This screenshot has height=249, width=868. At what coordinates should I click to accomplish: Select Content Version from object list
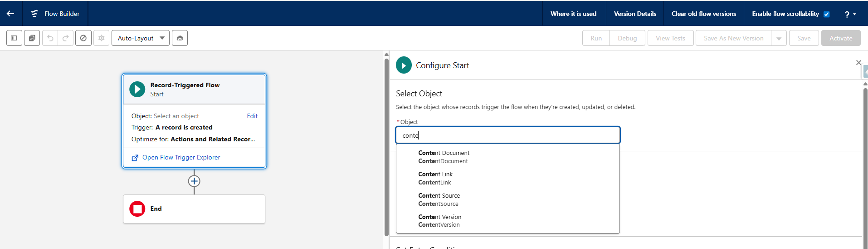click(x=439, y=221)
